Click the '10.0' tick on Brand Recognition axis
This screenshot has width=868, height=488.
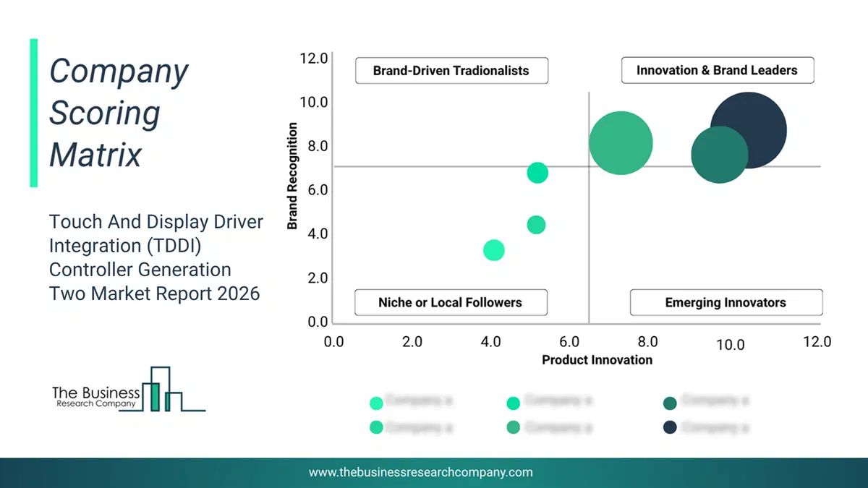pos(314,102)
